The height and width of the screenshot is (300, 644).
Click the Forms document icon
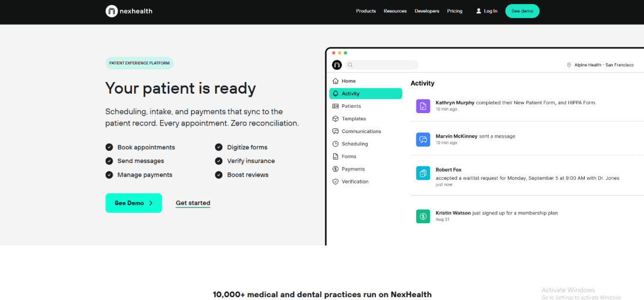(335, 156)
